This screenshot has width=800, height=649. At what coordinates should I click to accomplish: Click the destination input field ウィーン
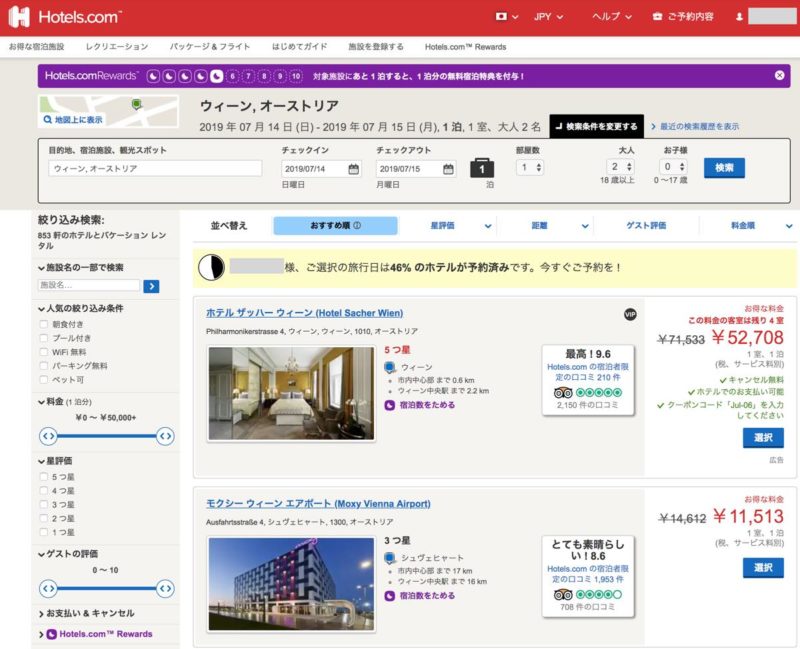pos(155,168)
